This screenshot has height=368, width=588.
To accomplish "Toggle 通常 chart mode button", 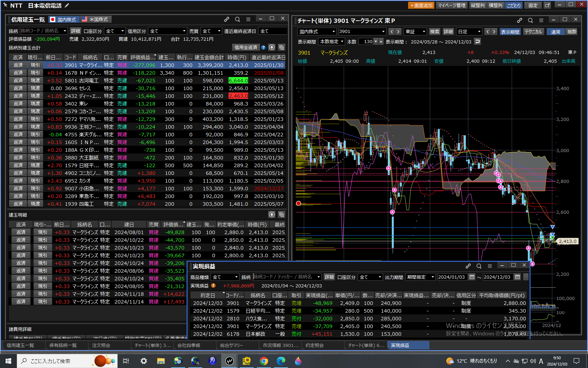I will coord(555,32).
